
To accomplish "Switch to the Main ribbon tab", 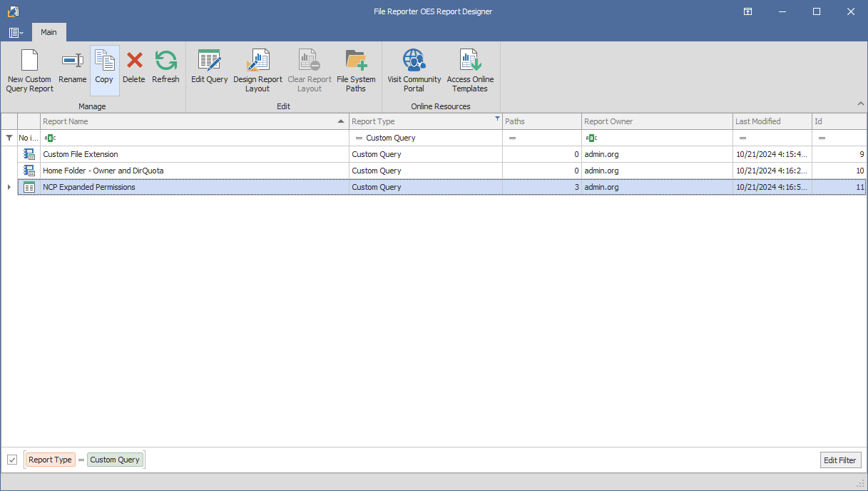I will (48, 32).
